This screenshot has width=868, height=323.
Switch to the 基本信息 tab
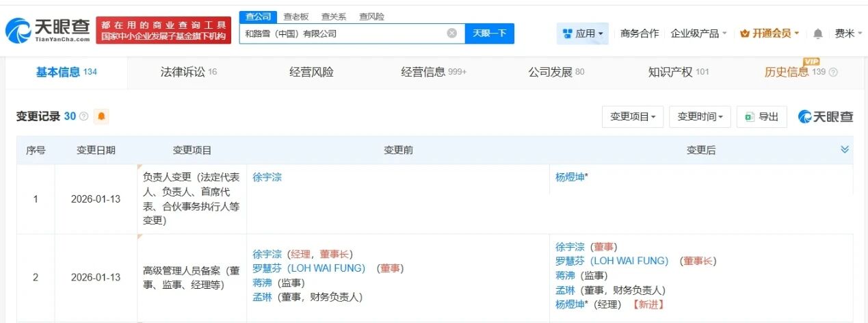point(66,72)
